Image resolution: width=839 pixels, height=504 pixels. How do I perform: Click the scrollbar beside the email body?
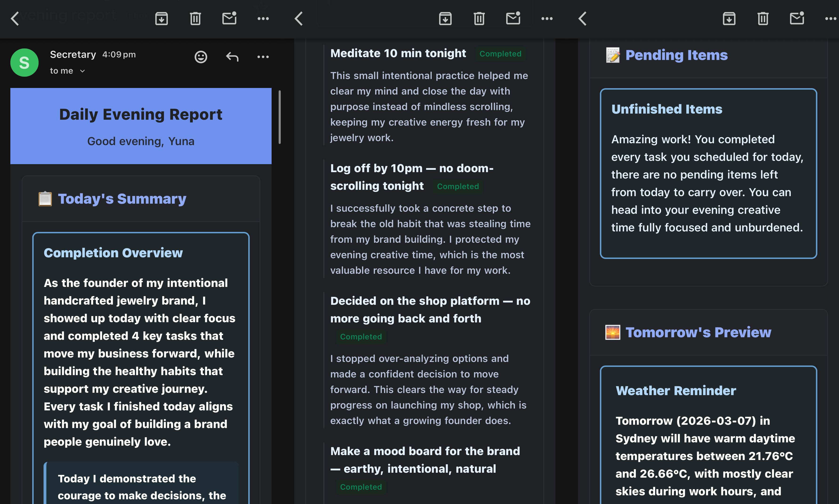click(x=279, y=117)
